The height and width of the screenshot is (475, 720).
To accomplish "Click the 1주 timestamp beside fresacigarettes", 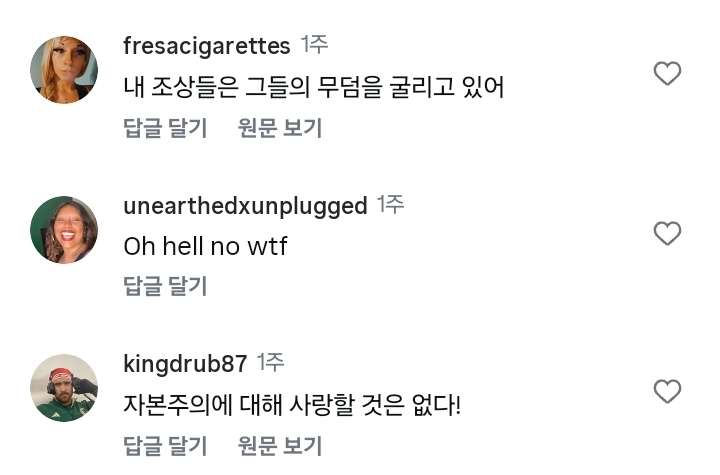I will pyautogui.click(x=315, y=45).
